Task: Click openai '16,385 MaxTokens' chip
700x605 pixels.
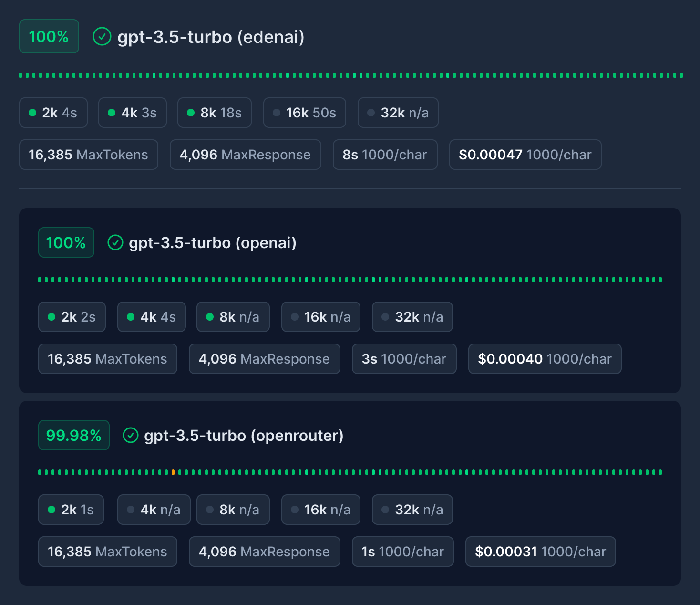Action: coord(108,359)
